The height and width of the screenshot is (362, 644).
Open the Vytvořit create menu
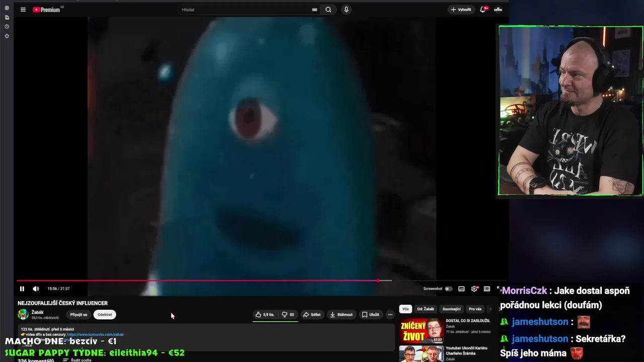point(461,10)
